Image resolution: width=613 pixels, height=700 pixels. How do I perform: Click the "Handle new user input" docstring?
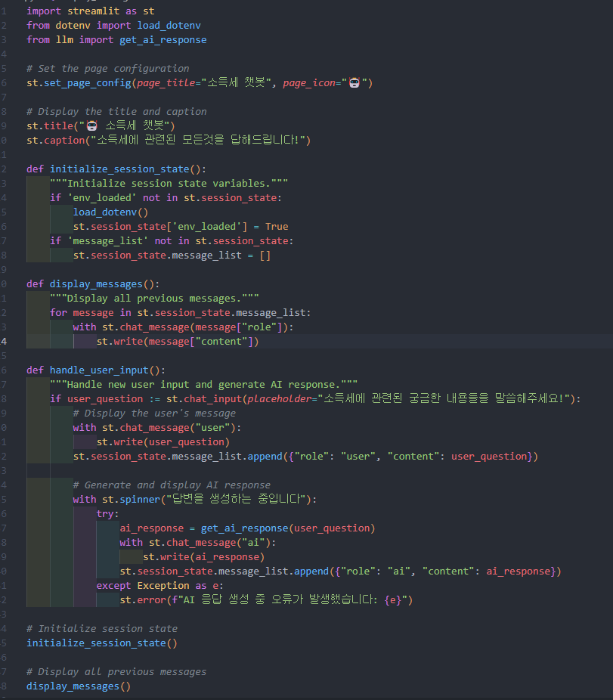point(203,384)
